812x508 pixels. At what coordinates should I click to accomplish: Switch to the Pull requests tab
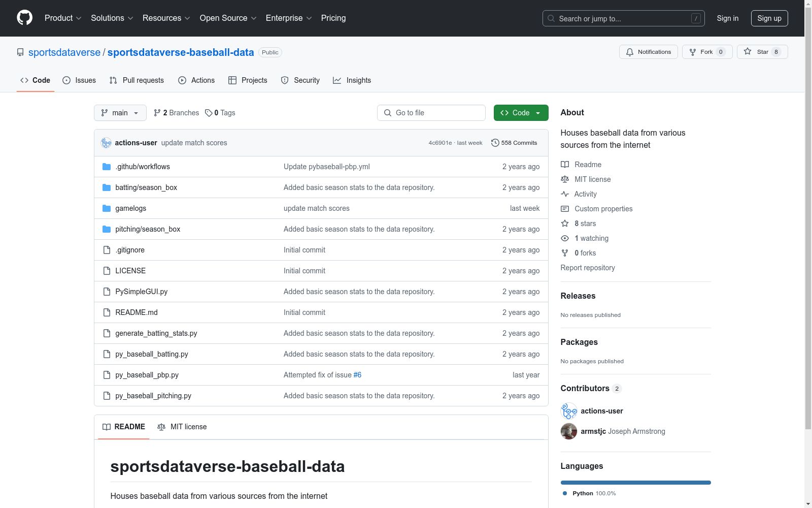[x=137, y=80]
